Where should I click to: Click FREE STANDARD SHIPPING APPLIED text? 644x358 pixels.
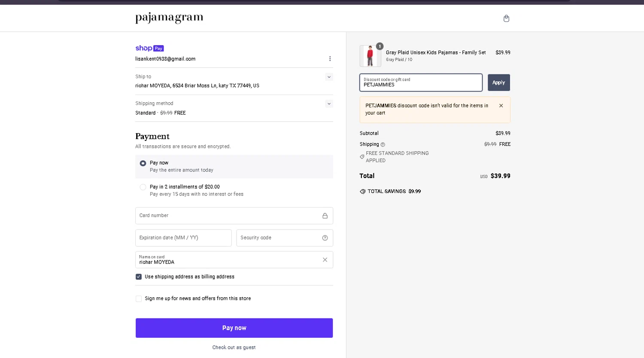point(397,157)
